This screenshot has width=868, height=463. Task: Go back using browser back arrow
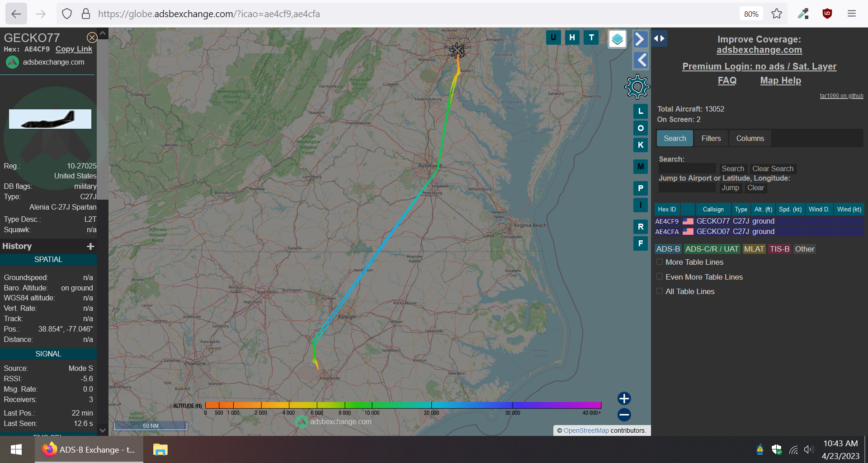click(16, 14)
